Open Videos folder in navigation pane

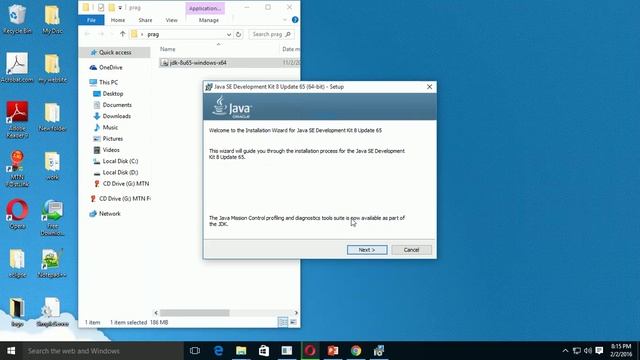pyautogui.click(x=111, y=150)
